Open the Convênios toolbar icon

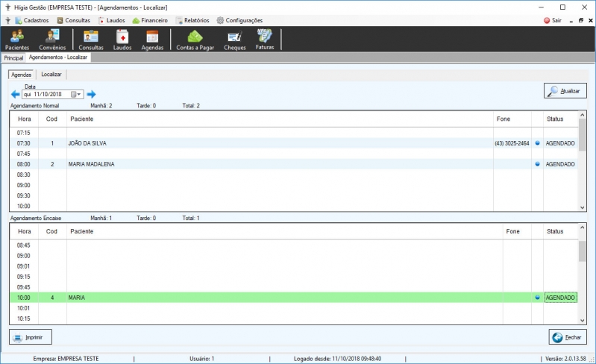pos(52,40)
